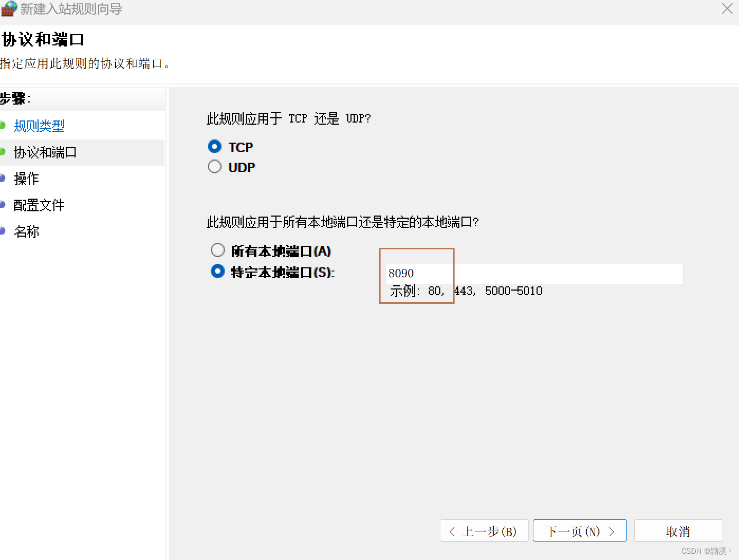739x560 pixels.
Task: Click the back arrow icon on 上一步 button
Action: 452,530
